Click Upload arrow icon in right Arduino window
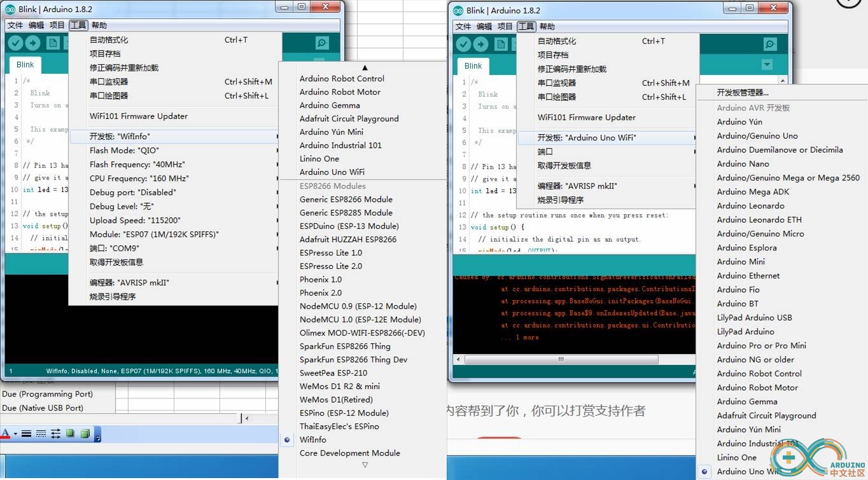 click(480, 45)
